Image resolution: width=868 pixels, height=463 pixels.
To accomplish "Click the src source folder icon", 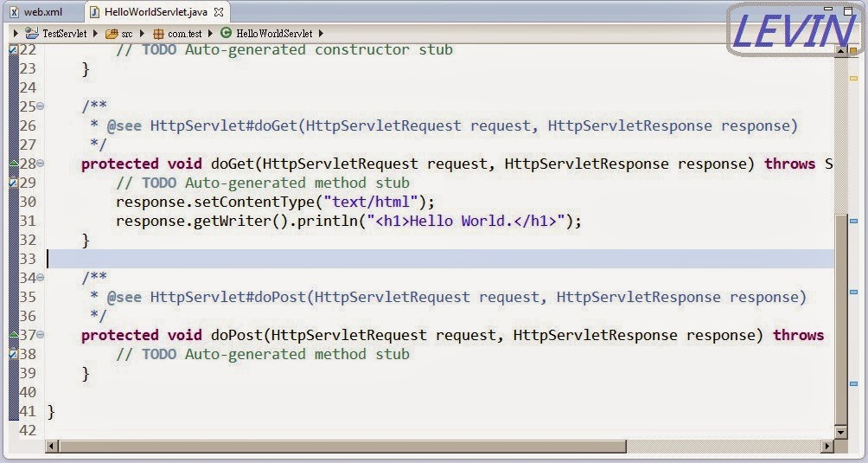I will [x=112, y=34].
